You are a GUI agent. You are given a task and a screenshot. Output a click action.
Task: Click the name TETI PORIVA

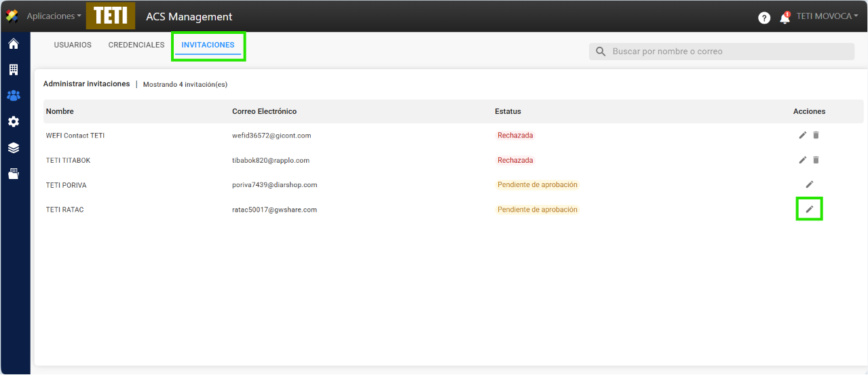[67, 185]
